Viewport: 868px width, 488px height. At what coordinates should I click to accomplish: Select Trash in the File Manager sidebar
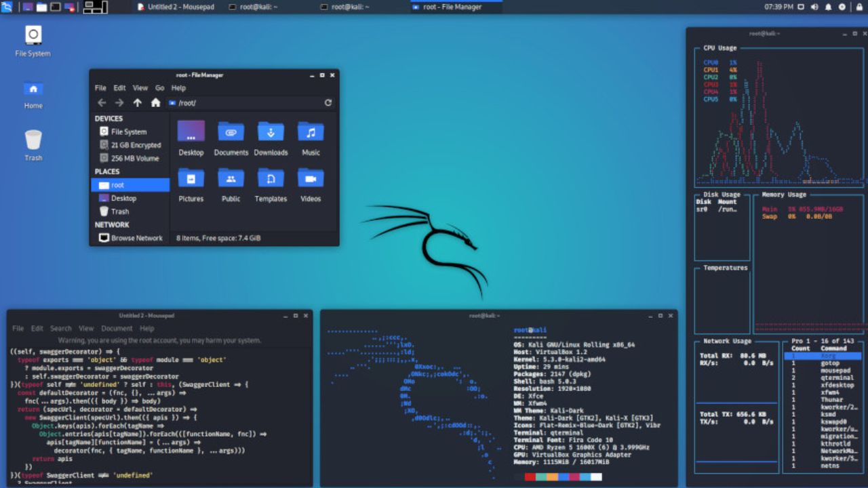point(130,211)
